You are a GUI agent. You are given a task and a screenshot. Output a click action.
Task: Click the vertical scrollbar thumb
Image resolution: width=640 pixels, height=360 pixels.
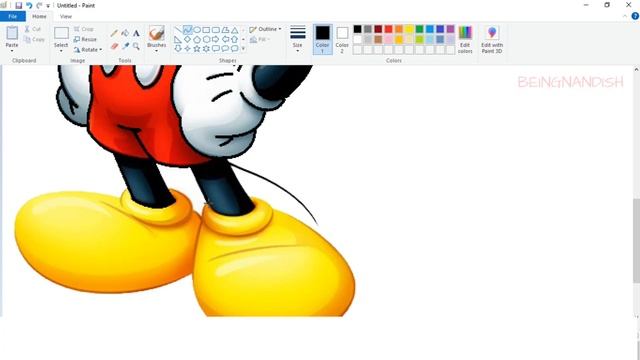pos(636,240)
